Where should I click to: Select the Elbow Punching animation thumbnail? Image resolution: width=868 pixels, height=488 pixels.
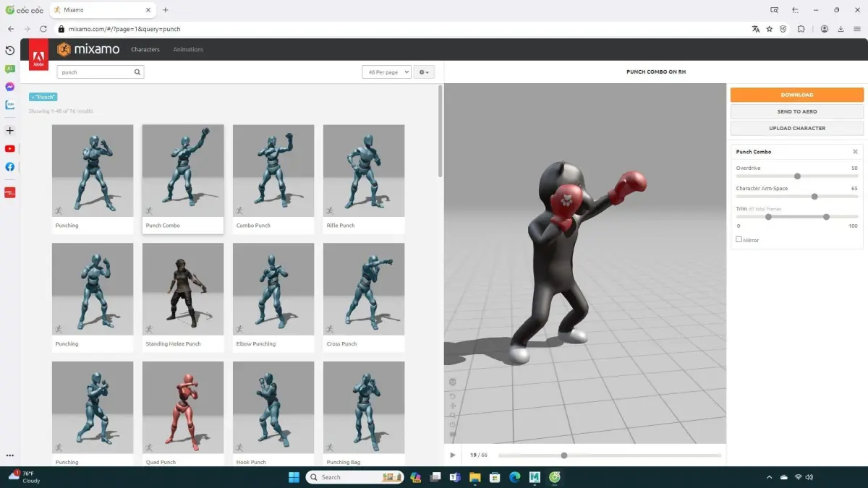click(x=273, y=289)
